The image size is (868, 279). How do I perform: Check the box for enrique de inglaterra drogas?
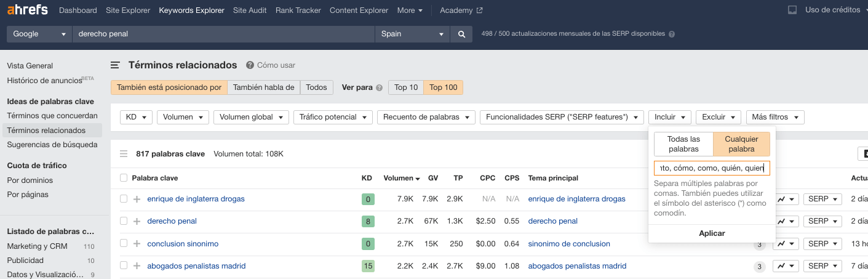coord(124,199)
